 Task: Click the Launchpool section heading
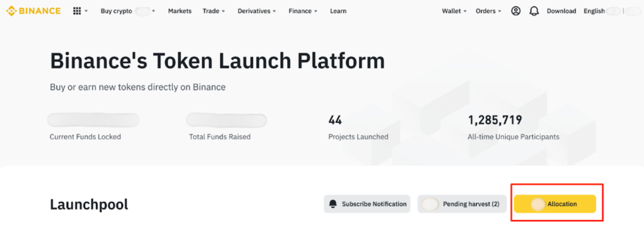89,205
